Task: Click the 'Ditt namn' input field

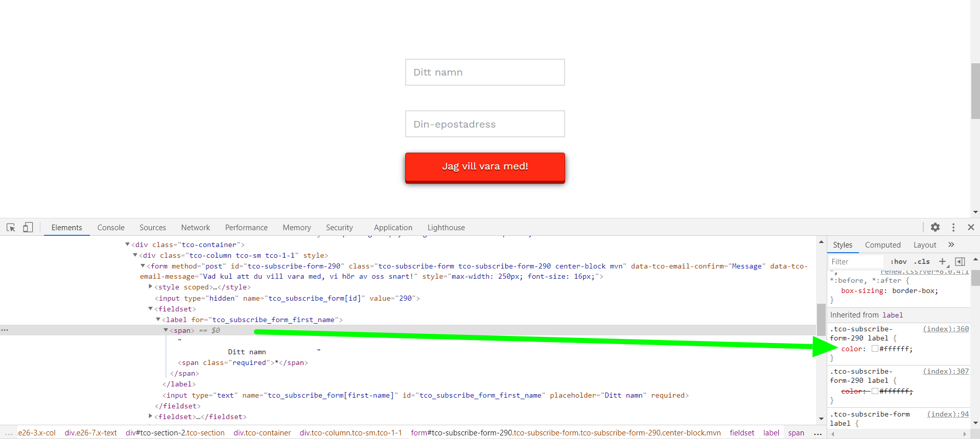Action: pos(485,72)
